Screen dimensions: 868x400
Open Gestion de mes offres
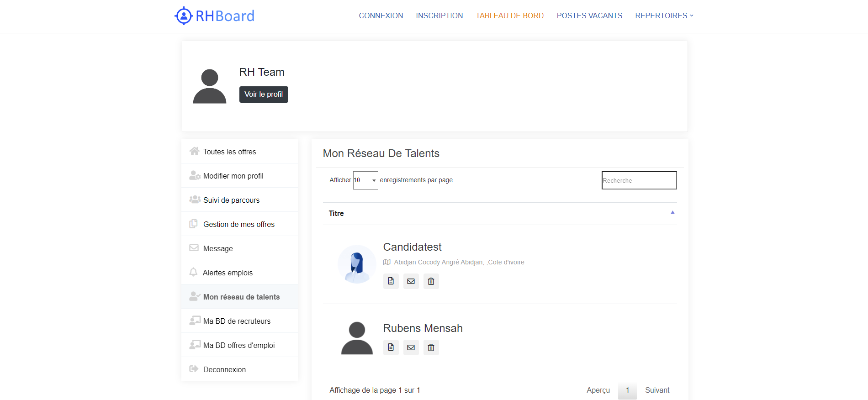(x=238, y=224)
